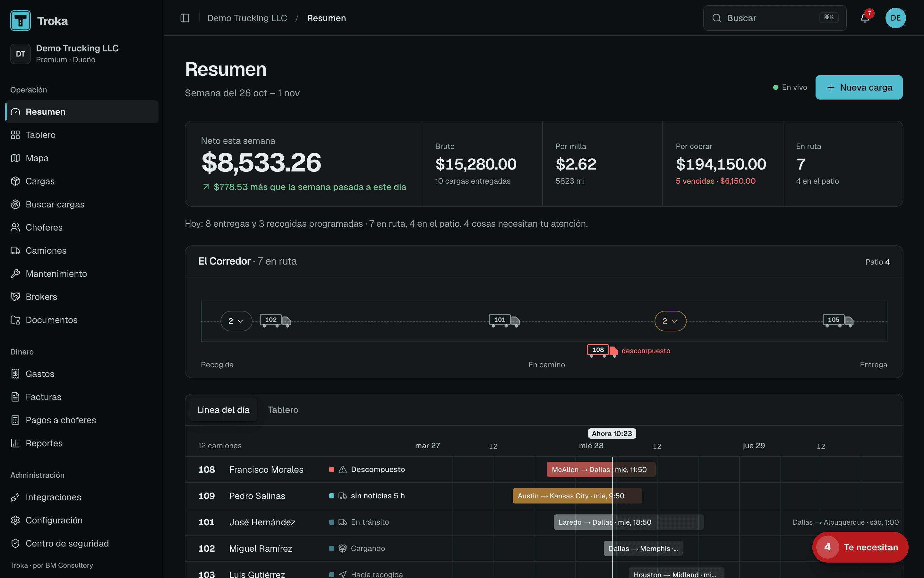
Task: Click the Troka logo icon
Action: click(x=21, y=21)
